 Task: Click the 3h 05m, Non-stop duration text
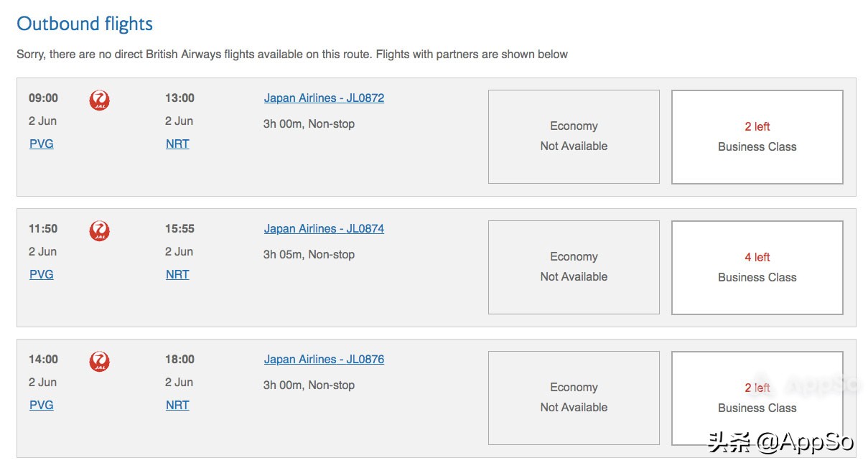pyautogui.click(x=309, y=255)
